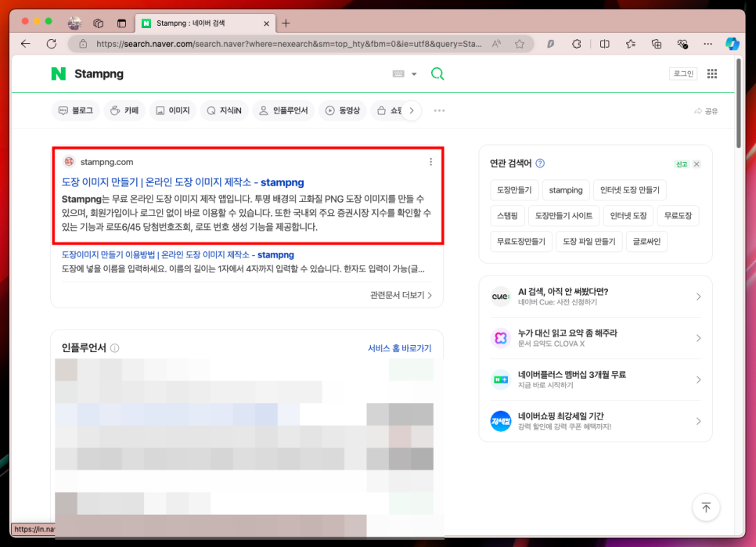This screenshot has width=756, height=547.
Task: Bookmark page with the star icon
Action: (520, 44)
